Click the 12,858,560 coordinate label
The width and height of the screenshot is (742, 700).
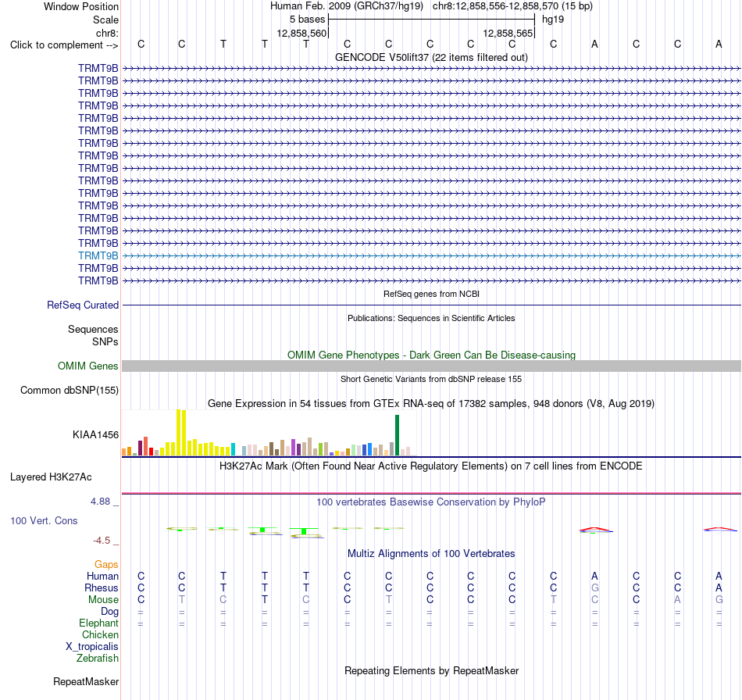pyautogui.click(x=301, y=33)
